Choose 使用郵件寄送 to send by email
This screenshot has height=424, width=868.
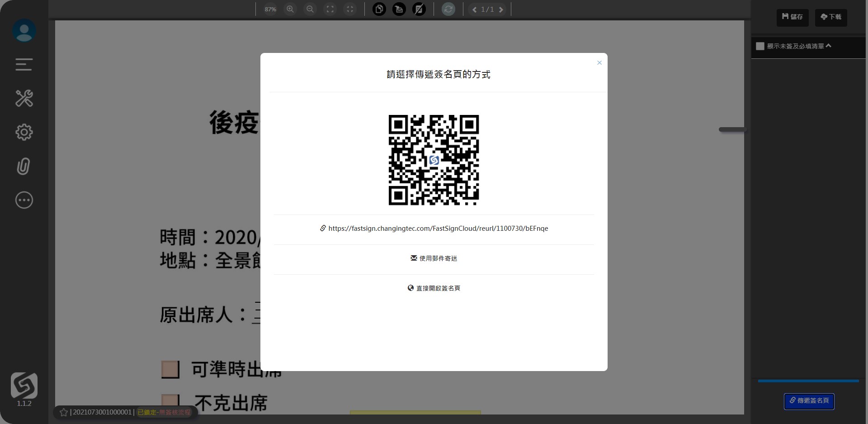434,258
